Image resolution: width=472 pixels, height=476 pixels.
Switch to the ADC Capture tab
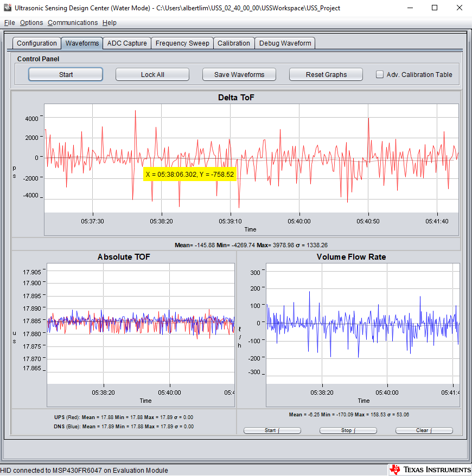127,43
